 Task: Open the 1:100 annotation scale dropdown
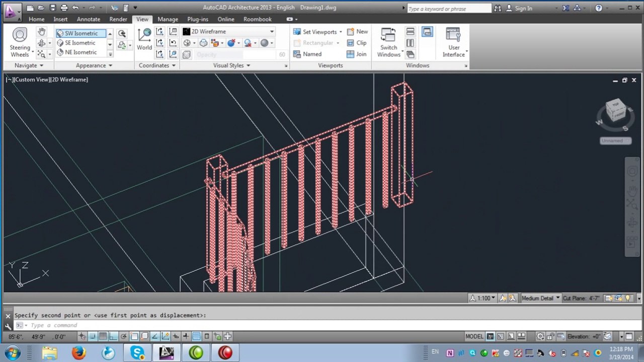(x=484, y=298)
